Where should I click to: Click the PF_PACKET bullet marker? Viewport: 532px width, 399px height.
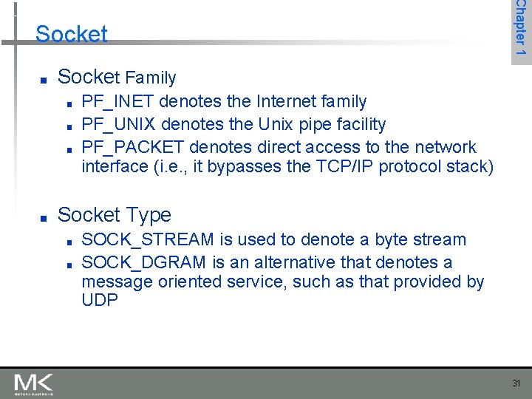(69, 150)
